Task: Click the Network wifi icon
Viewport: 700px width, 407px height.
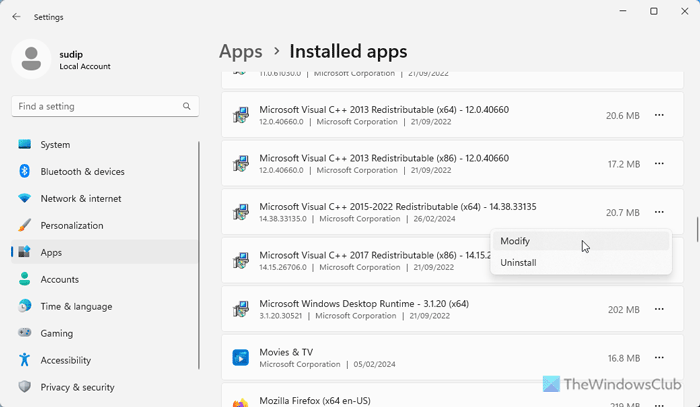Action: pos(25,198)
